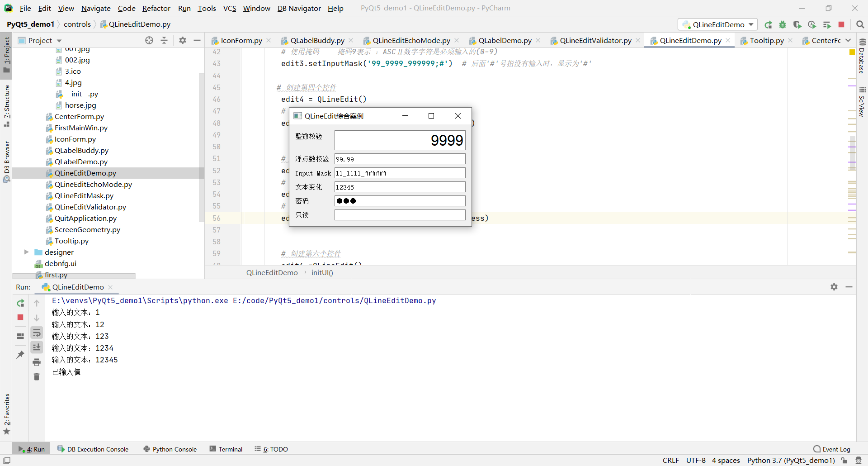Click the Project tree vertical scrollbar

point(202,148)
